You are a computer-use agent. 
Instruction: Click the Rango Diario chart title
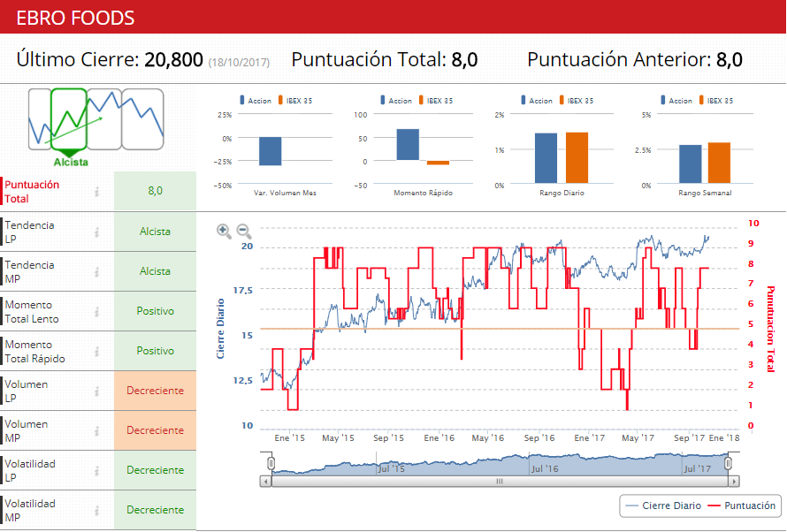coord(562,193)
